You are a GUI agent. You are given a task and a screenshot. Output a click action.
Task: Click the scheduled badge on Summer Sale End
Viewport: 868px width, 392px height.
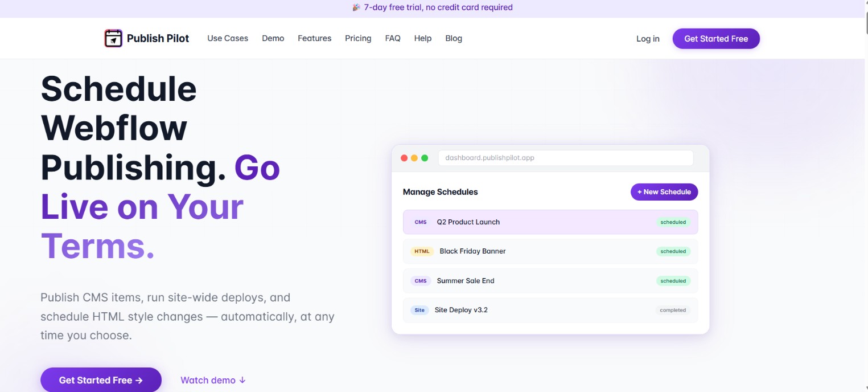click(x=673, y=281)
